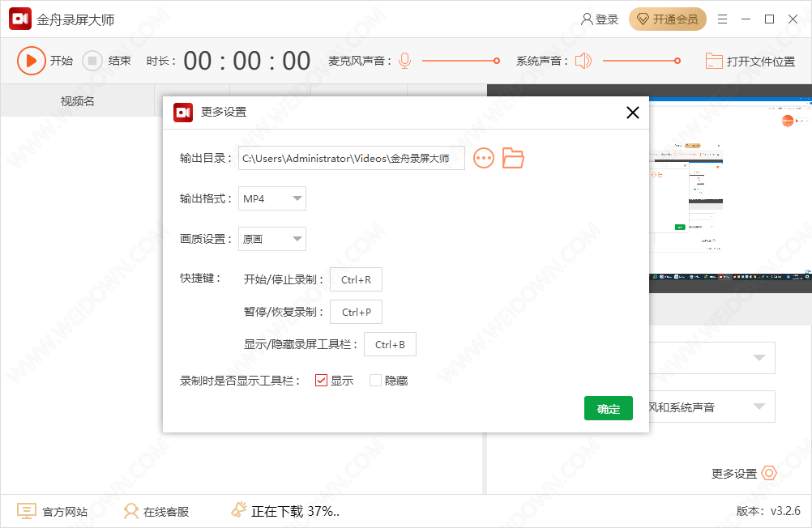
Task: Click the screen preview thumbnail
Action: coord(730,189)
